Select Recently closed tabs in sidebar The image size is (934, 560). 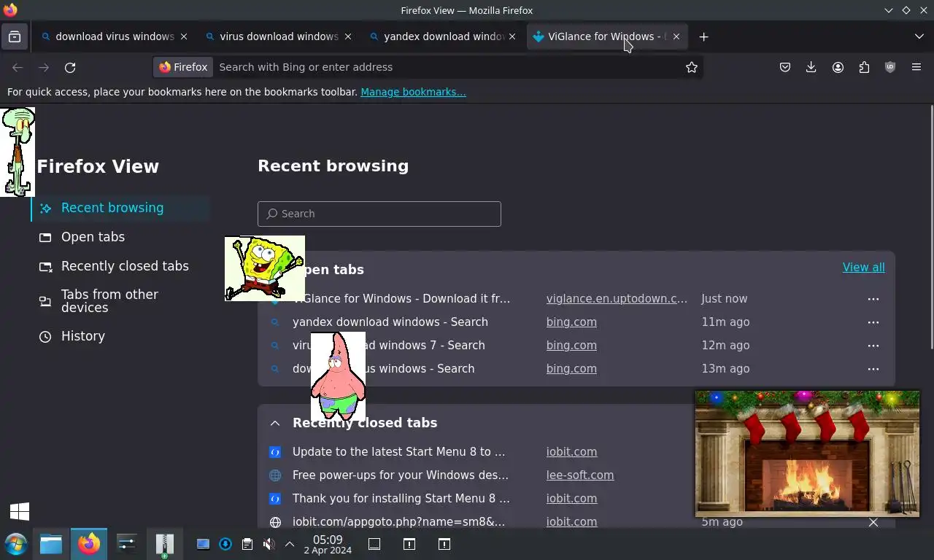point(120,266)
